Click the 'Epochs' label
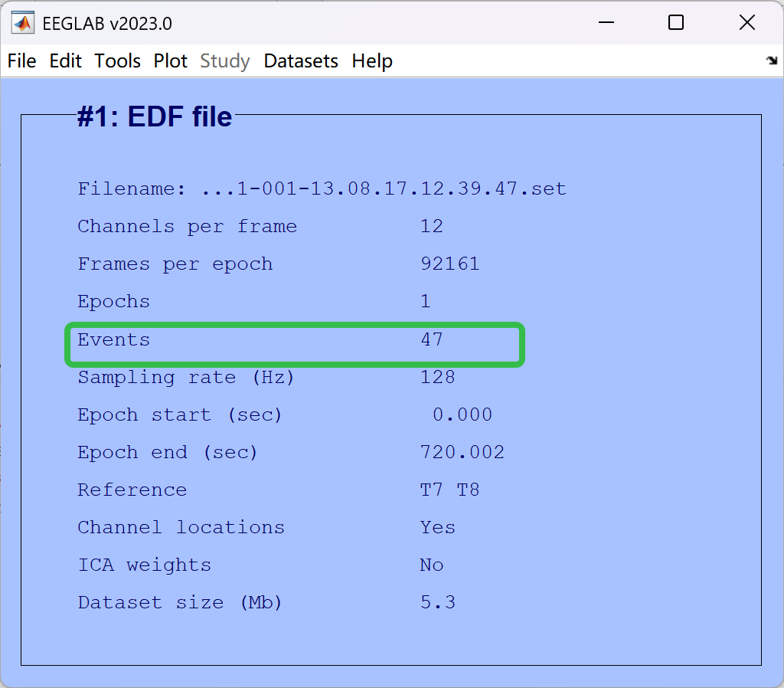The width and height of the screenshot is (784, 688). (x=113, y=302)
